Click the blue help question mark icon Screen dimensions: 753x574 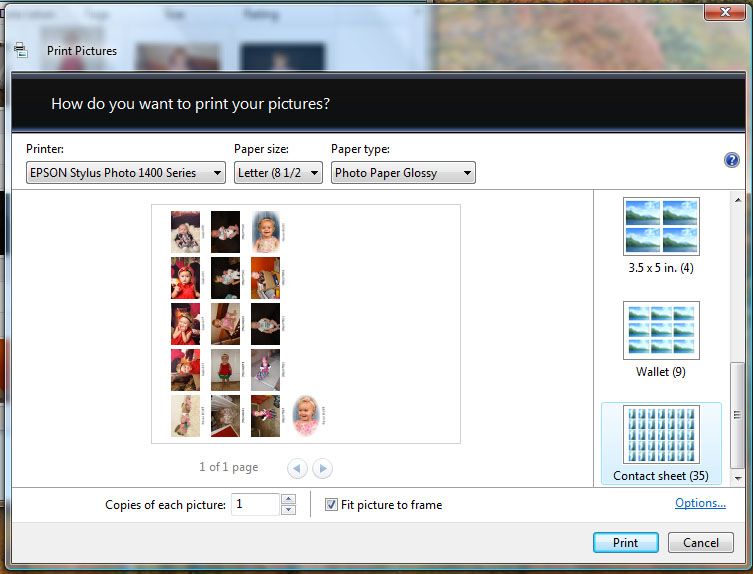731,160
